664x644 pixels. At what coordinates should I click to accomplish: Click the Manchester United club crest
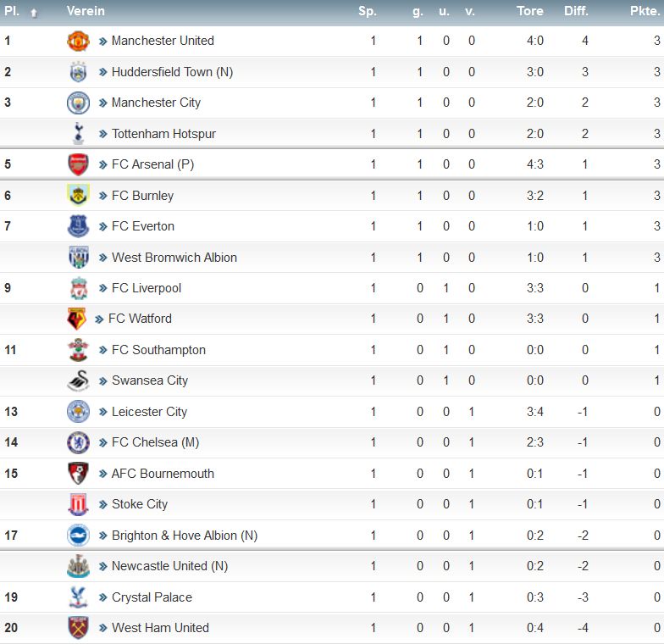78,41
